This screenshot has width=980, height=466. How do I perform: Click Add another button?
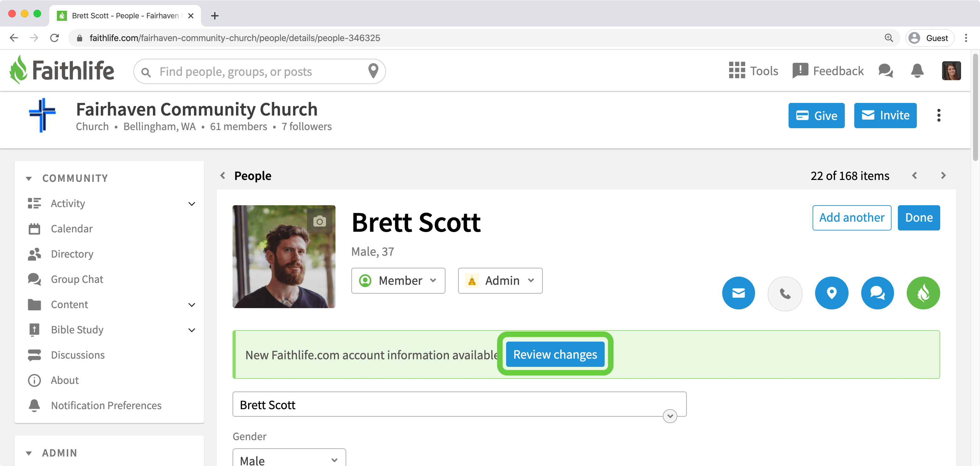coord(851,218)
